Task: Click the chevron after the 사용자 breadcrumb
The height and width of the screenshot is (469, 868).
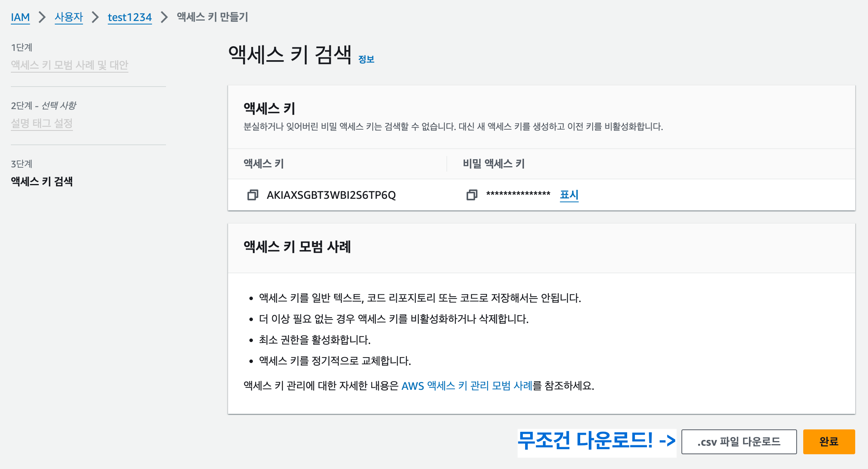Action: [x=95, y=17]
